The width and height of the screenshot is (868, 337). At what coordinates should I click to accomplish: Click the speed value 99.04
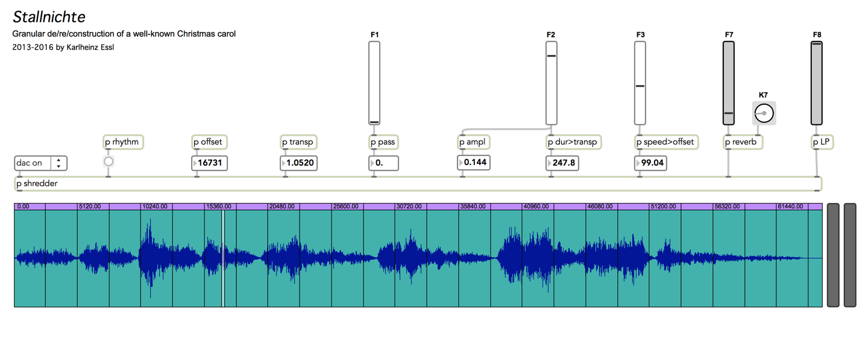[x=651, y=163]
